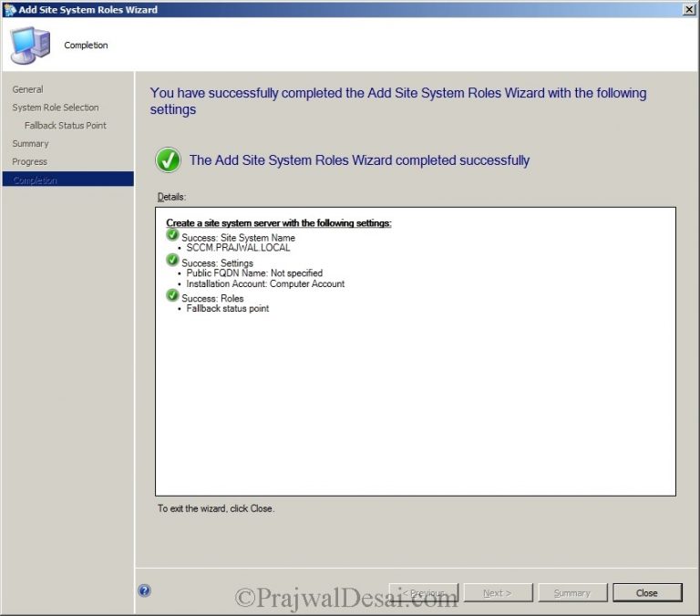Click the disabled Next button
The height and width of the screenshot is (616, 700).
pyautogui.click(x=498, y=593)
